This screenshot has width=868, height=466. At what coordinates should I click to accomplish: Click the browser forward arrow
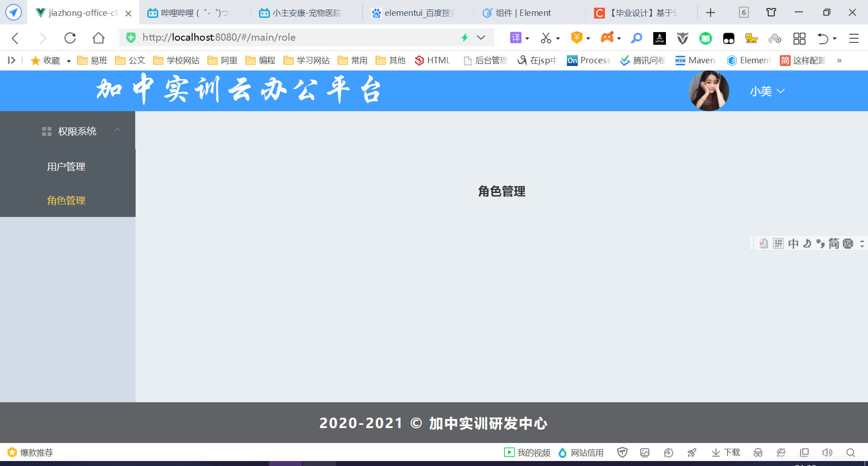coord(42,38)
